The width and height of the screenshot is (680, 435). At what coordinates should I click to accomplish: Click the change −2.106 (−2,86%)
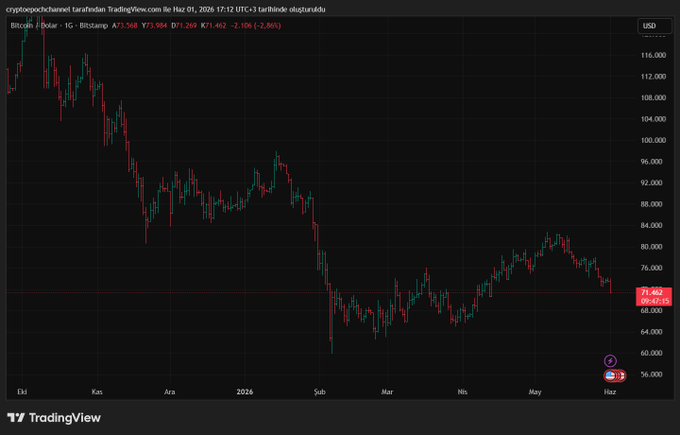pyautogui.click(x=256, y=26)
